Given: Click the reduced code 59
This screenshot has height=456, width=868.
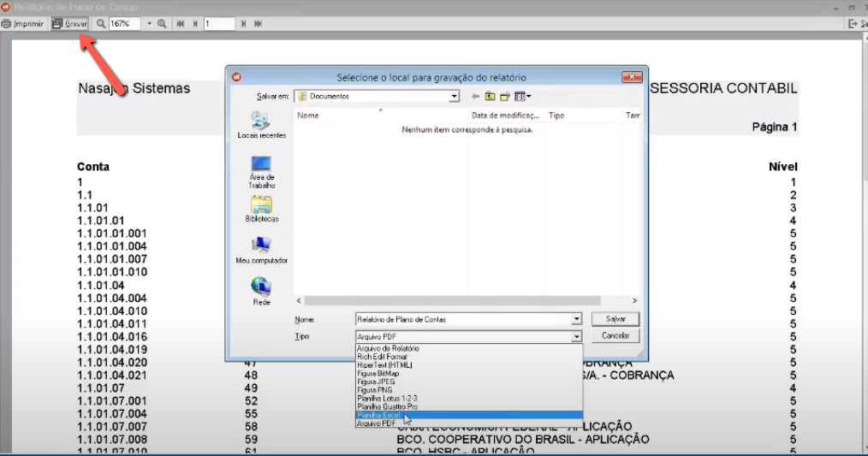Looking at the screenshot, I should pos(251,440).
